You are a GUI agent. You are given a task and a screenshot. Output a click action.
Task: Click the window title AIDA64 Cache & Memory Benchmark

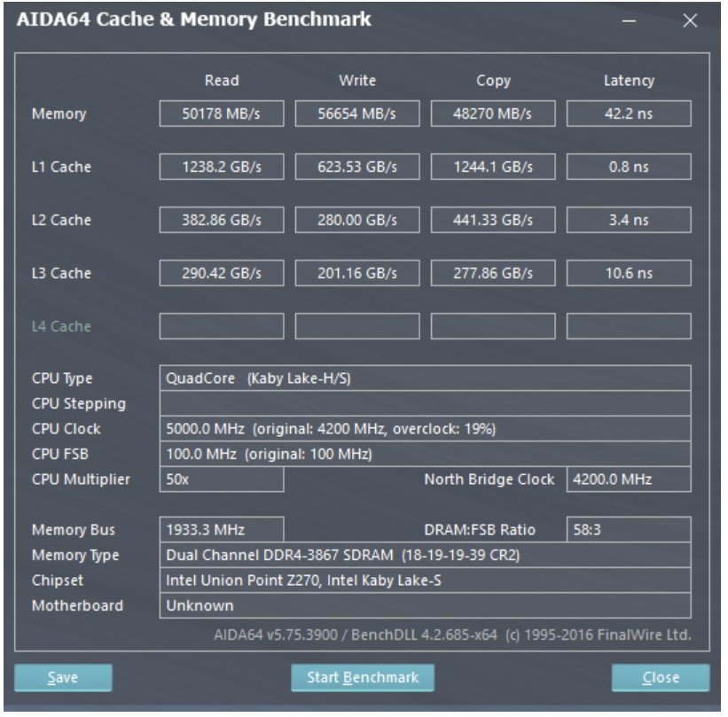click(x=193, y=19)
